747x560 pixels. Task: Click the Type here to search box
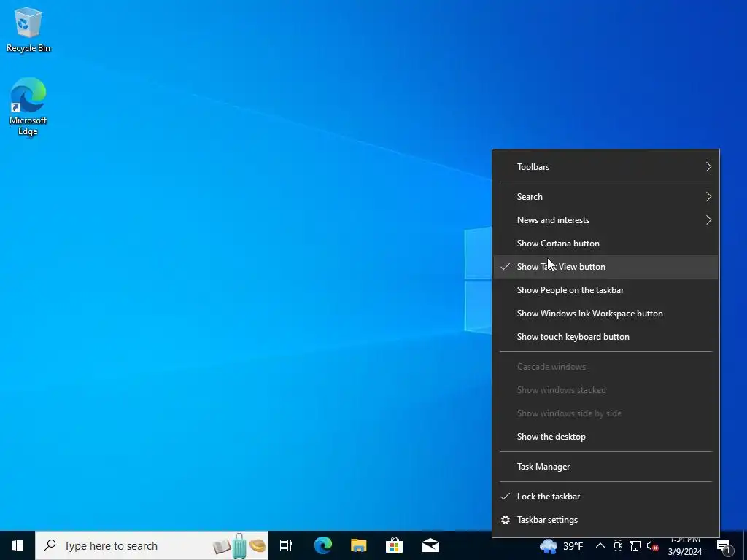152,545
